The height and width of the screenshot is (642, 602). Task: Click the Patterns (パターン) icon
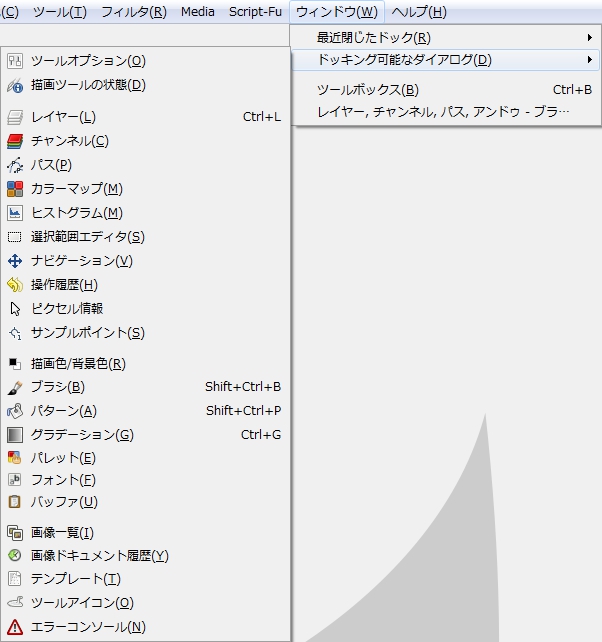pyautogui.click(x=15, y=411)
